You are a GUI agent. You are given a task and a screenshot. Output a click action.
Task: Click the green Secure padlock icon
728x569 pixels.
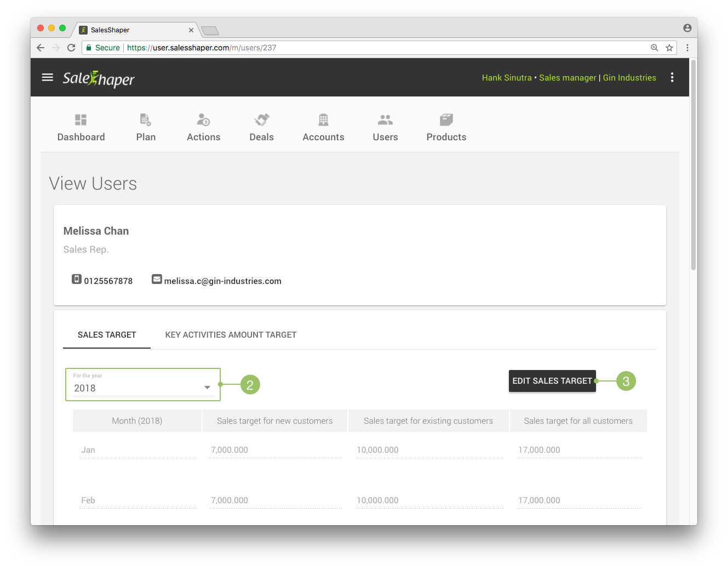88,48
